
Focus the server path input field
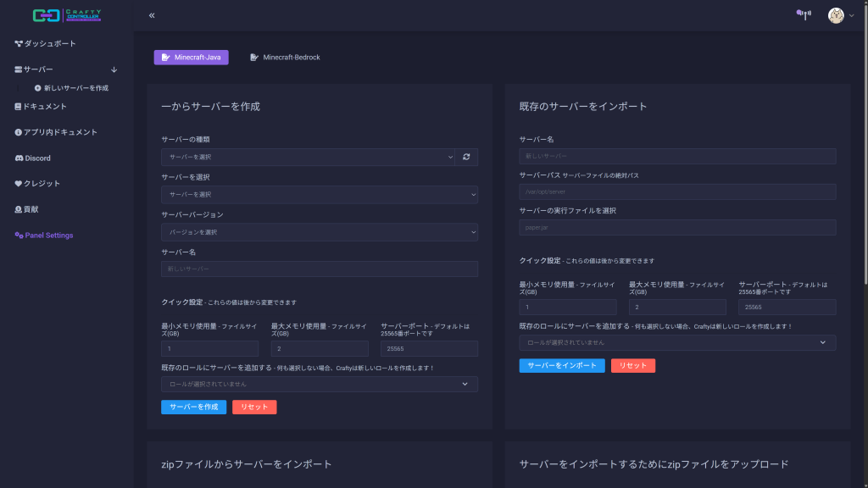pyautogui.click(x=677, y=192)
